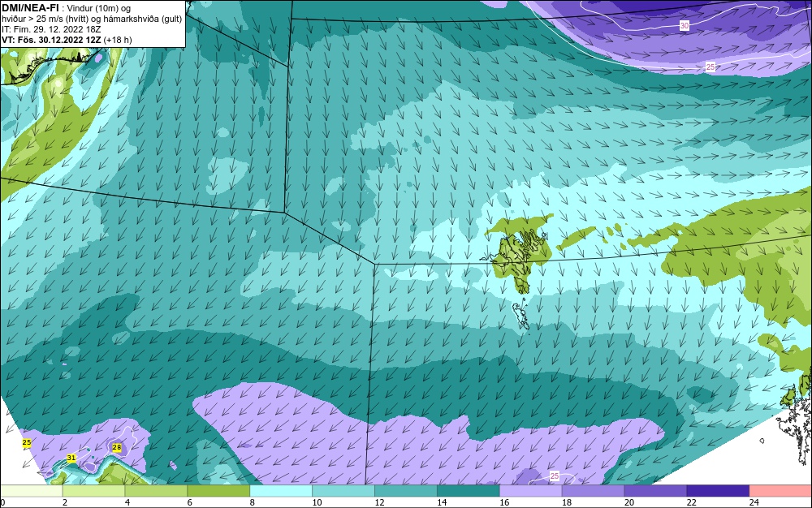Viewport: 812px width, 508px height.
Task: Select the light green 2–4 m/s legend swatch
Action: click(x=93, y=491)
